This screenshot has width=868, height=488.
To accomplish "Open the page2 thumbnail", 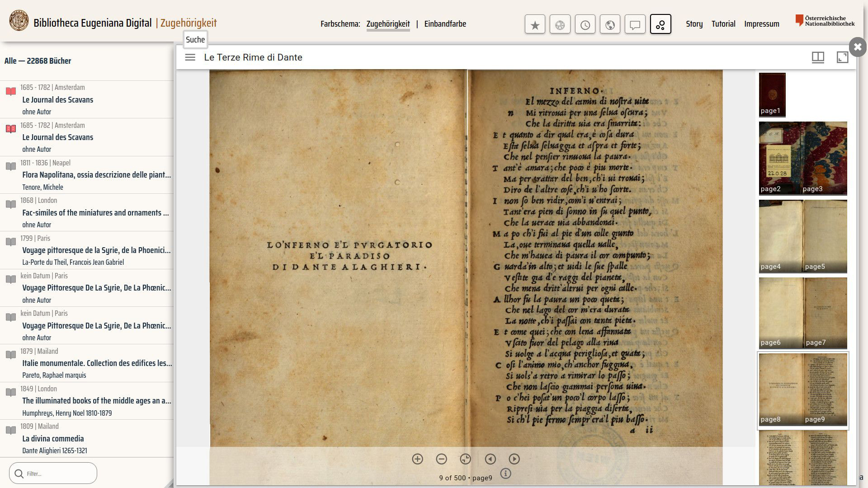I will point(780,158).
